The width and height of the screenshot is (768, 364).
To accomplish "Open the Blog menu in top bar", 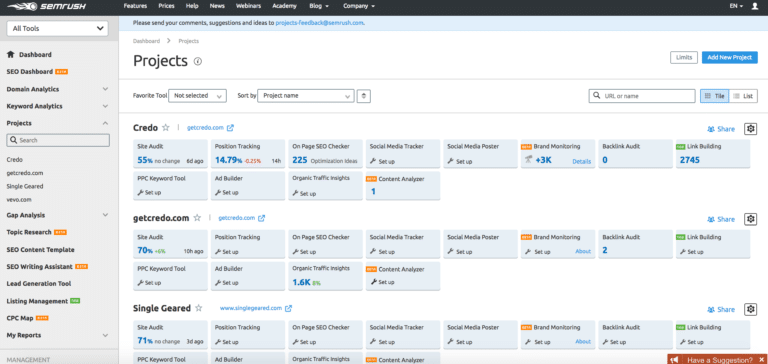I will tap(319, 6).
